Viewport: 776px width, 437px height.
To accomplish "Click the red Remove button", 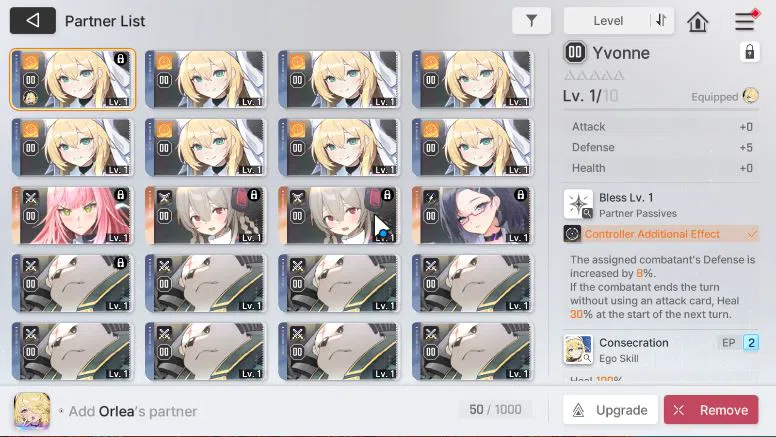I will pos(711,410).
